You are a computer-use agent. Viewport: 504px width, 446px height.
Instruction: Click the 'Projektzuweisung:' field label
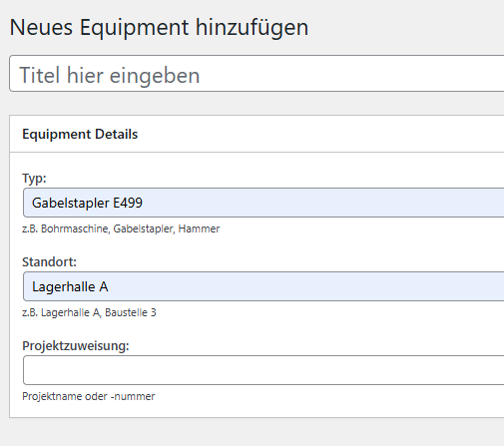[76, 346]
